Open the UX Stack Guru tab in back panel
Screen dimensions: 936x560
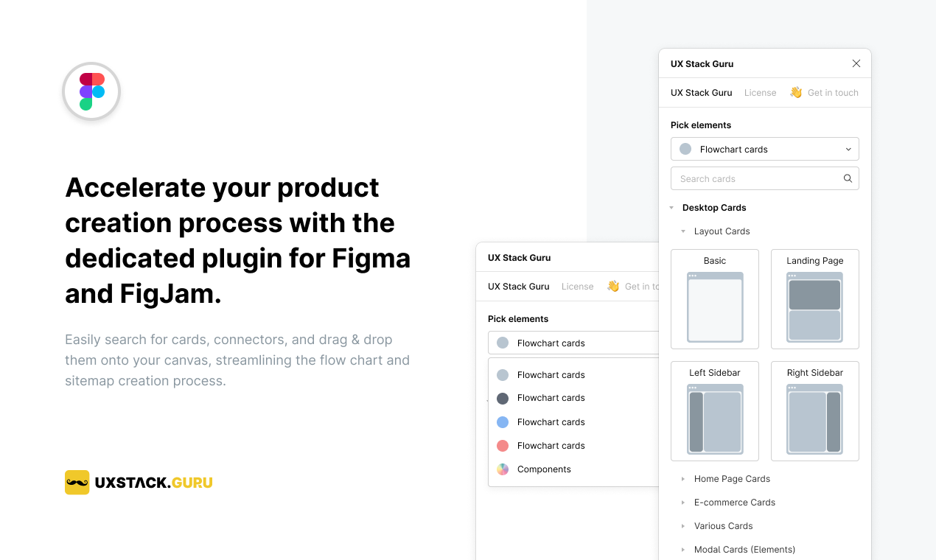coord(519,287)
